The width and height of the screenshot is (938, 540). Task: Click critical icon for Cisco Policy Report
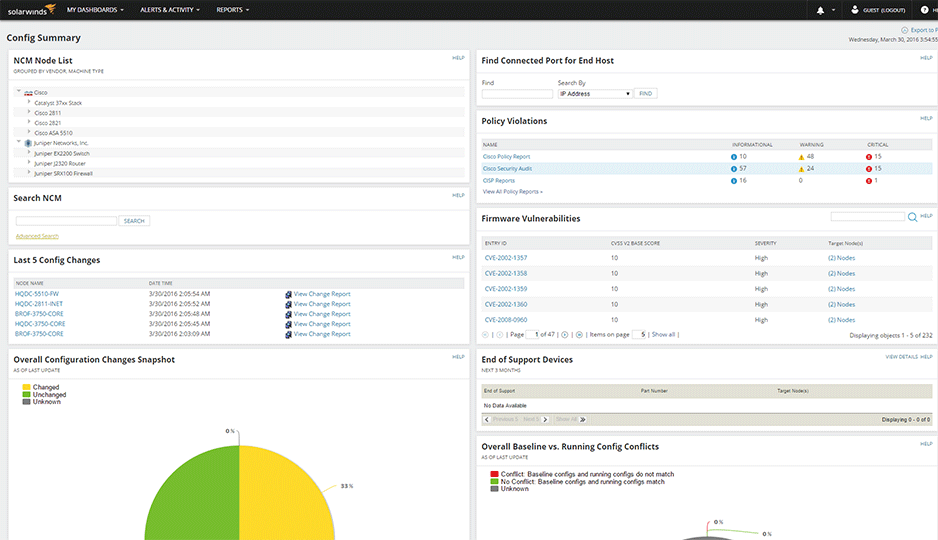coord(869,157)
